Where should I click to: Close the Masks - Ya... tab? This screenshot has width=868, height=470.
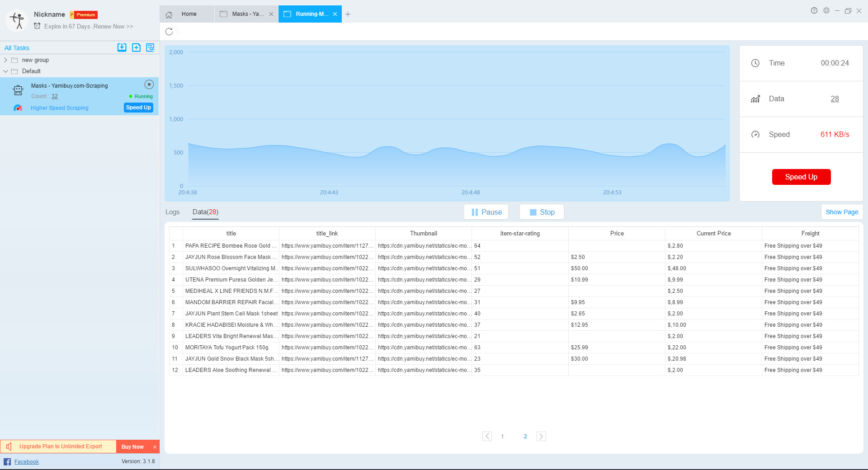pyautogui.click(x=271, y=14)
